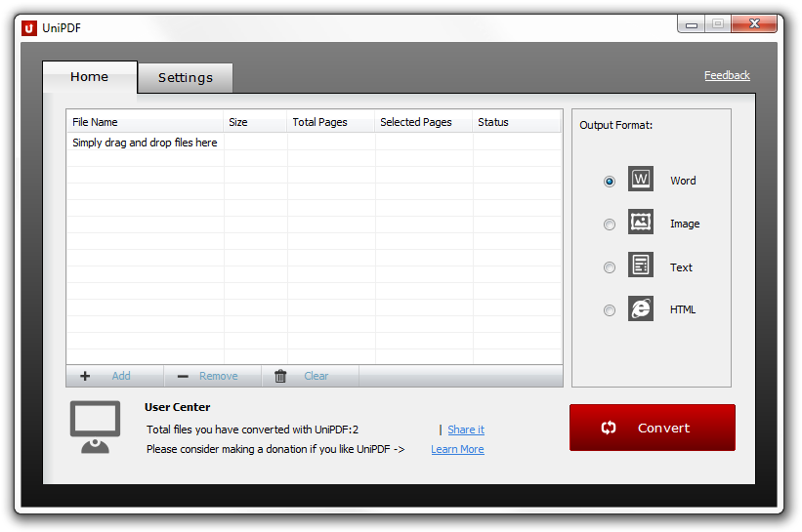Click the Image format icon
The width and height of the screenshot is (802, 532).
pyautogui.click(x=641, y=222)
